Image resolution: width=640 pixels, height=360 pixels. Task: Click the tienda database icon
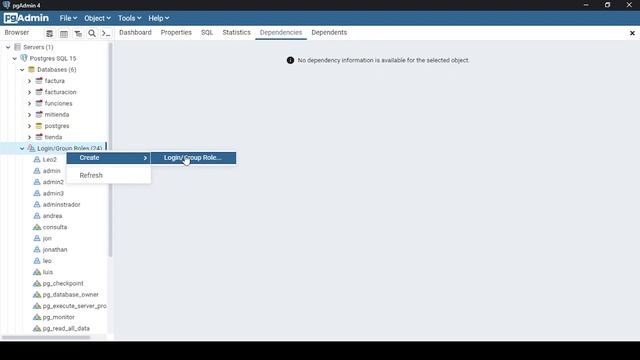(39, 137)
